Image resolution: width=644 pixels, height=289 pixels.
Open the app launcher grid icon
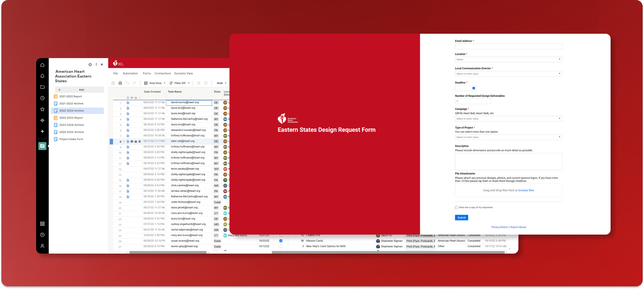click(x=42, y=224)
